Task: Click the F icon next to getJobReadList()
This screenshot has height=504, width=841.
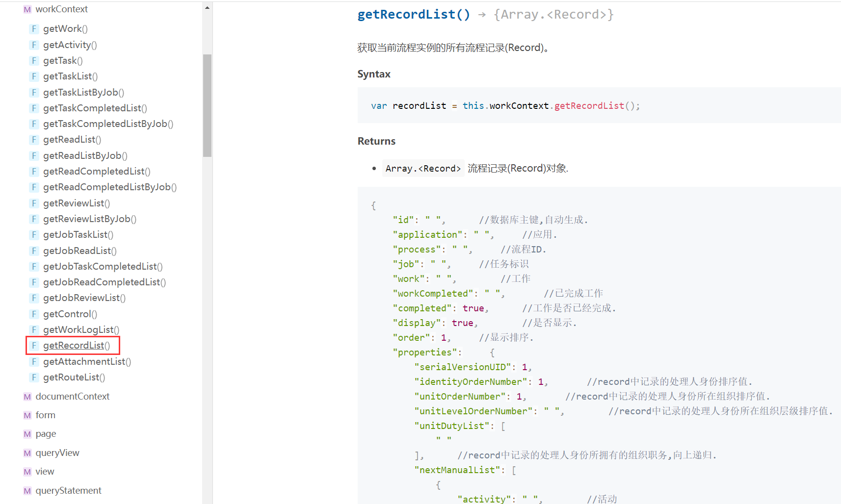Action: tap(34, 251)
